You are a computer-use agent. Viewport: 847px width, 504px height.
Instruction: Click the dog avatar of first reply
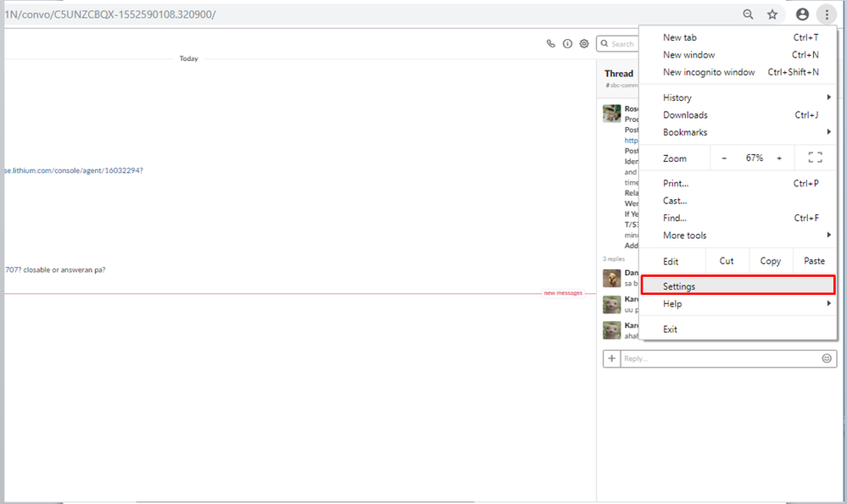[x=611, y=279]
